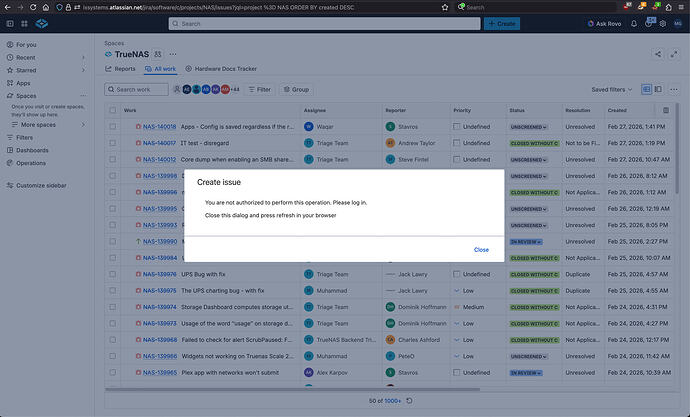690x417 pixels.
Task: Open the UNSCREENED status dropdown for NAS-140018
Action: [x=528, y=127]
